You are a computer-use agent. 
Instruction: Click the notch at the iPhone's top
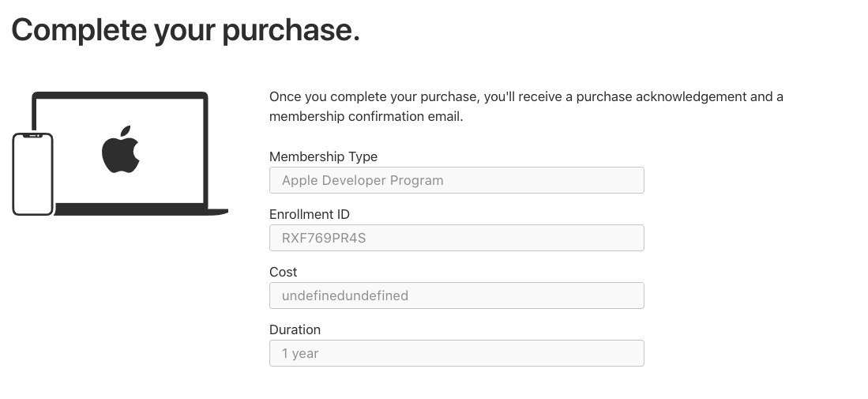pyautogui.click(x=32, y=136)
